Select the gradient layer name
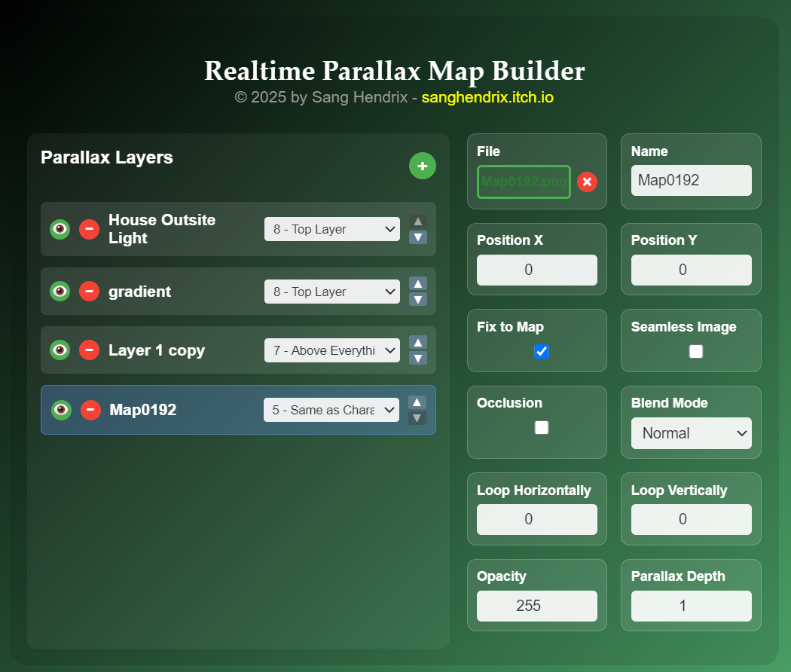791x672 pixels. [139, 292]
